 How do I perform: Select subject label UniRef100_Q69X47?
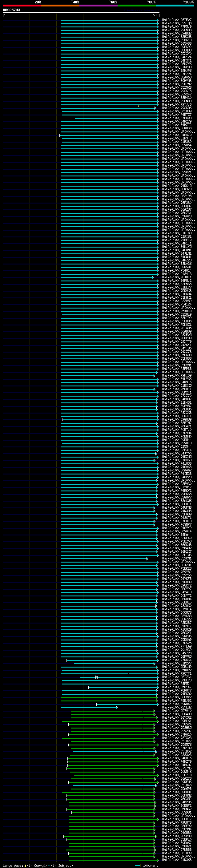click(x=177, y=94)
